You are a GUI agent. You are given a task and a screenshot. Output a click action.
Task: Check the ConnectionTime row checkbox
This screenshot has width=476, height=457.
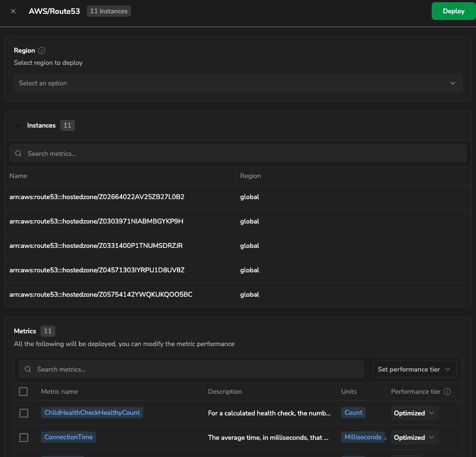tap(24, 437)
